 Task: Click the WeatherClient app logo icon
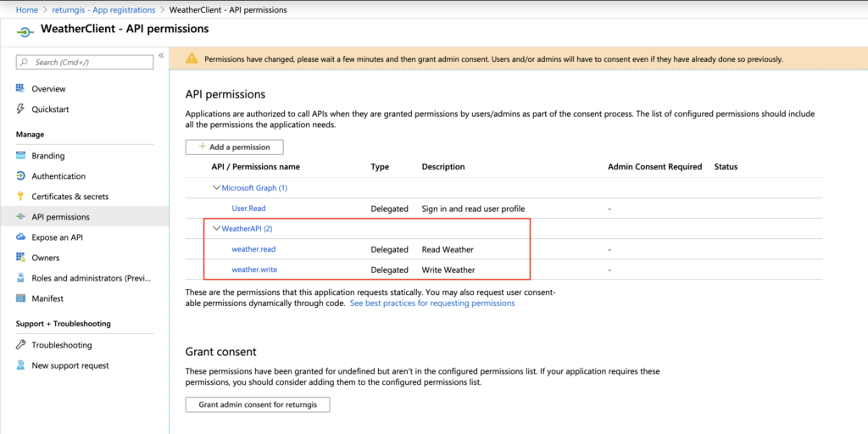click(x=25, y=31)
